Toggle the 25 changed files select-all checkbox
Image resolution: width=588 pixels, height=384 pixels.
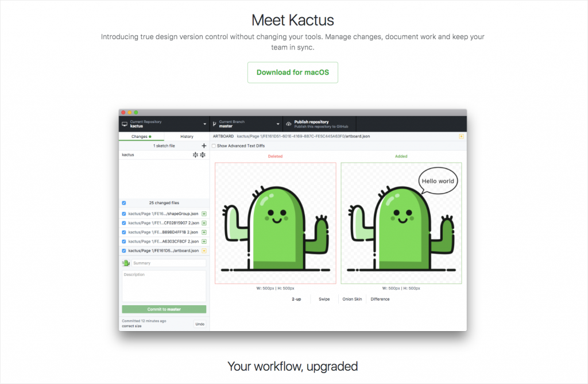tap(124, 203)
